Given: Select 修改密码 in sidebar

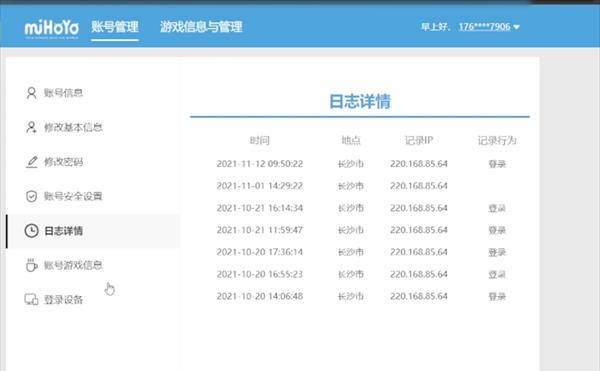Looking at the screenshot, I should coord(64,162).
